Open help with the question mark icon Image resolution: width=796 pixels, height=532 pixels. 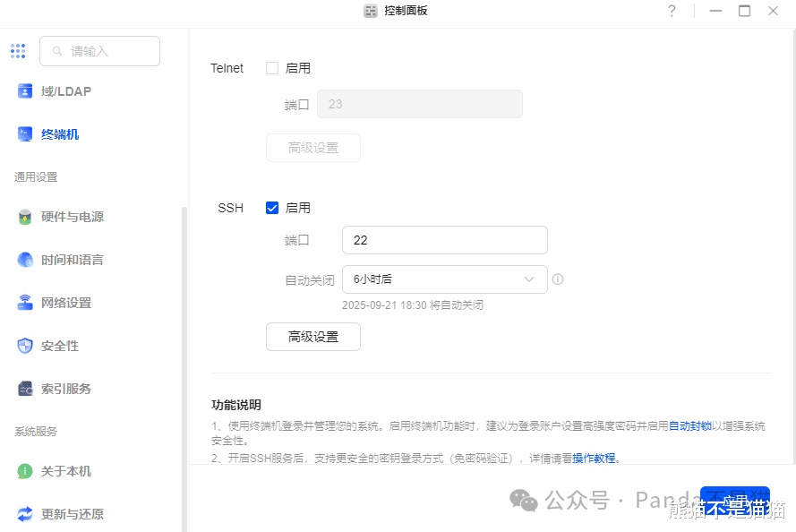(672, 11)
